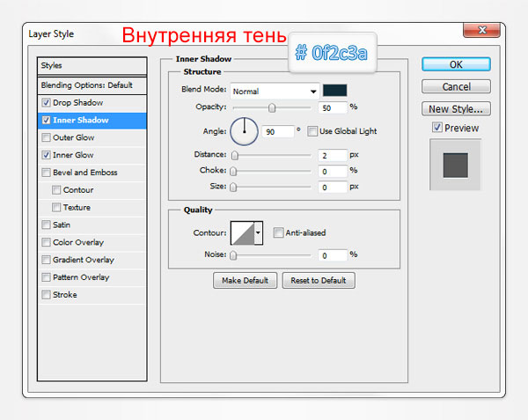Viewport: 528px width, 420px height.
Task: Click the style preview thumbnail
Action: point(455,165)
